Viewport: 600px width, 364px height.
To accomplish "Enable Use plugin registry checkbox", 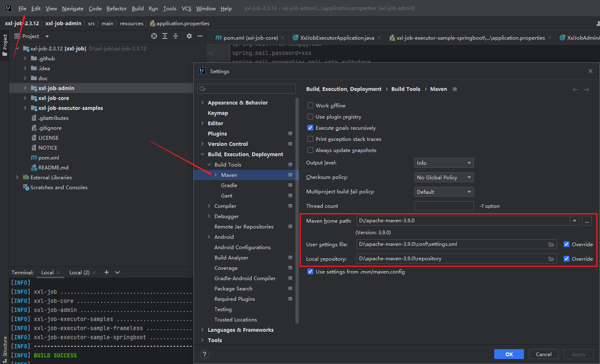I will [x=310, y=117].
